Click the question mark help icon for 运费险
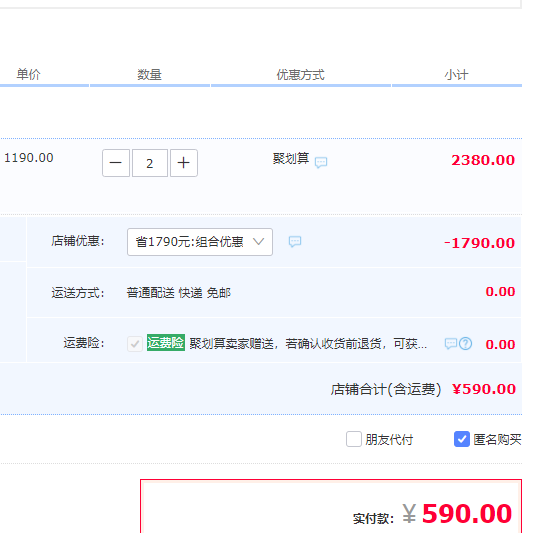The image size is (534, 533). [465, 344]
